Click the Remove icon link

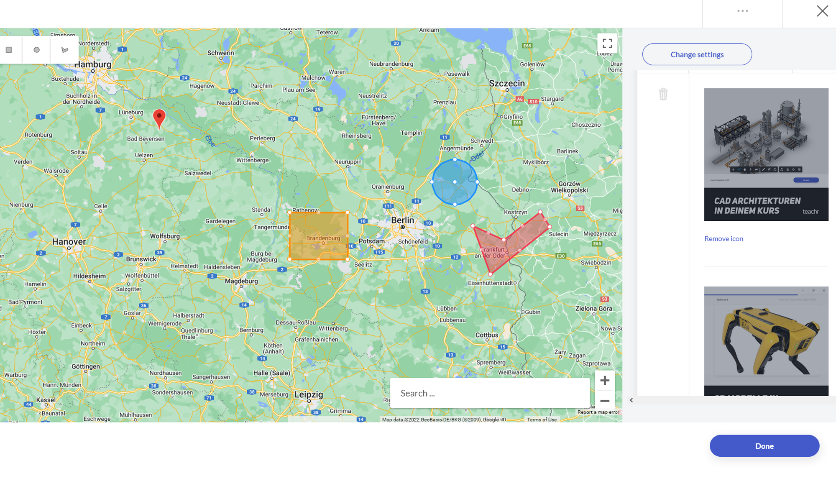724,239
